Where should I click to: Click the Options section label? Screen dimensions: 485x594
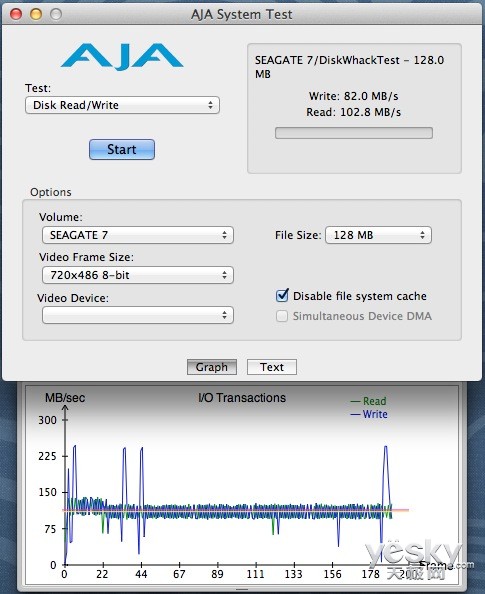51,192
